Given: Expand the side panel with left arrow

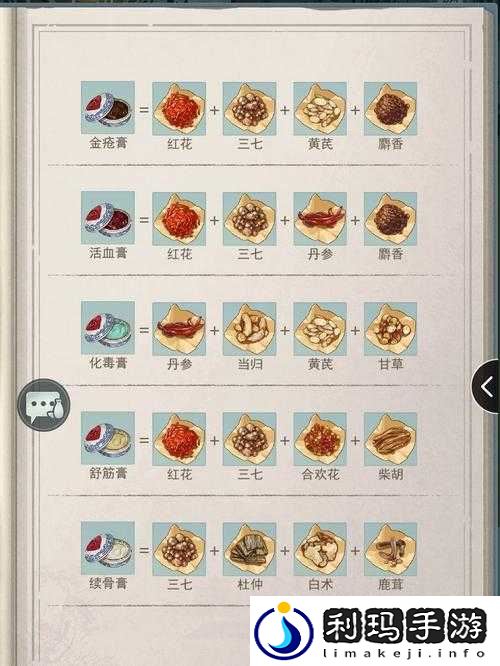Looking at the screenshot, I should point(487,387).
